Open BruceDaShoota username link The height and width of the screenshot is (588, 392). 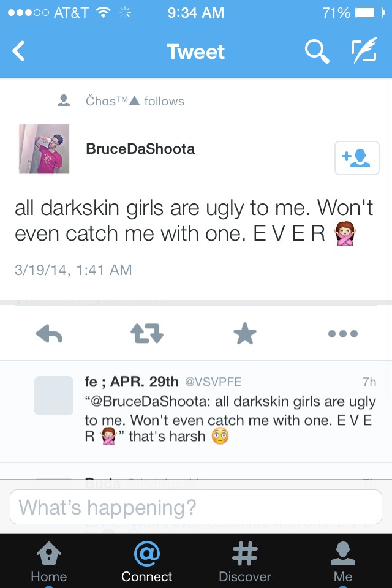click(x=140, y=149)
